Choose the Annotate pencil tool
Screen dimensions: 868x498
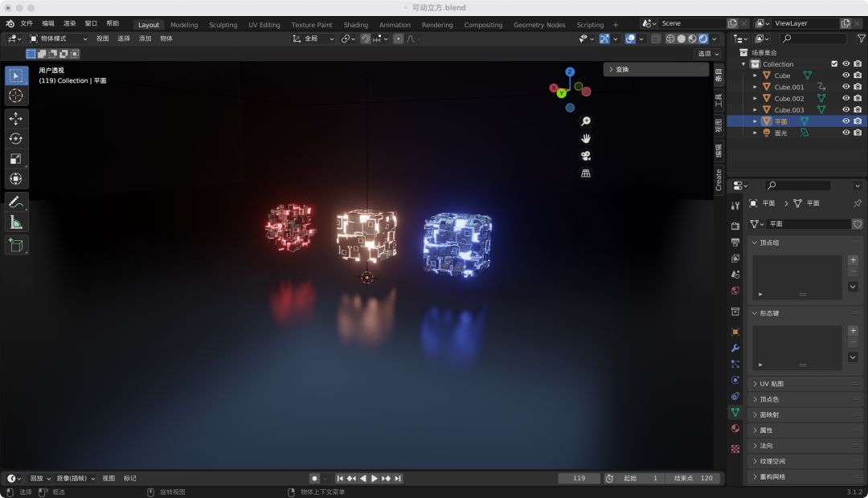[x=16, y=202]
